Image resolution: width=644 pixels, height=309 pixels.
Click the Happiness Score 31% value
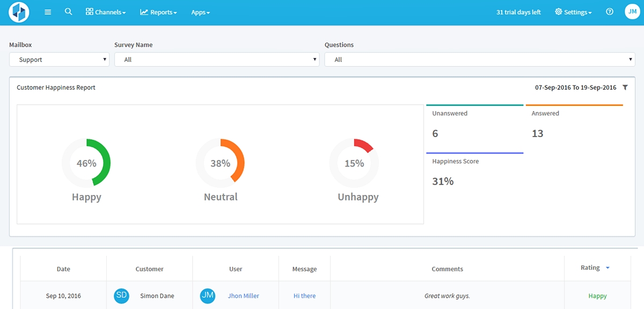443,181
